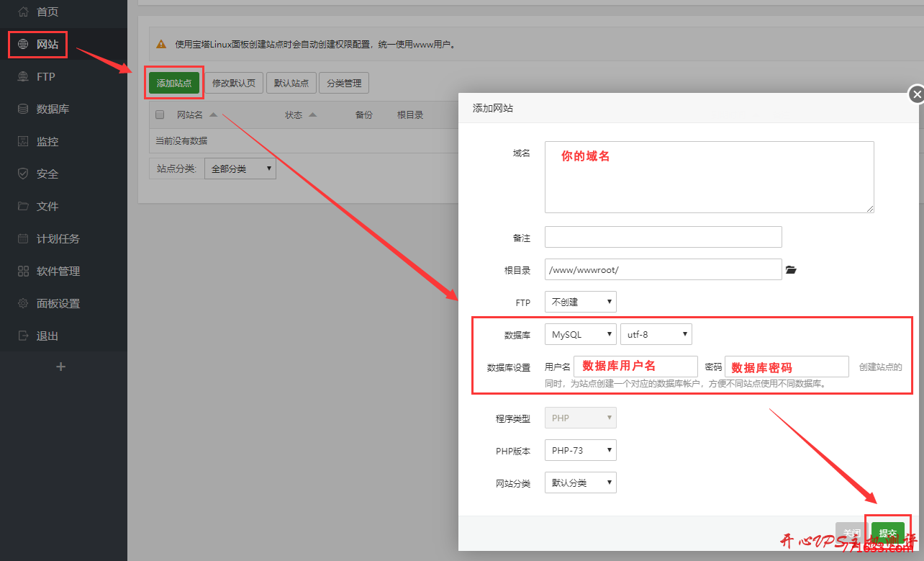Click the globe icon for 网站

point(23,45)
